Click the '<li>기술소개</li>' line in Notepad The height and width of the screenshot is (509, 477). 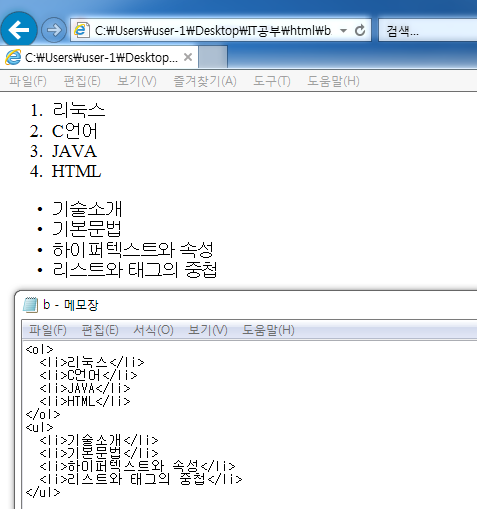(x=99, y=440)
